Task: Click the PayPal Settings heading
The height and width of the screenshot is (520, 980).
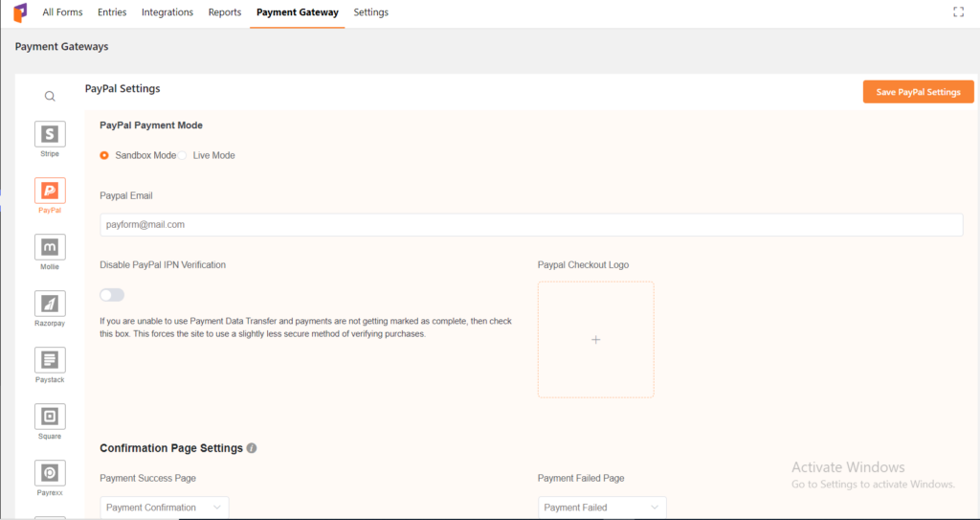Action: coord(122,89)
